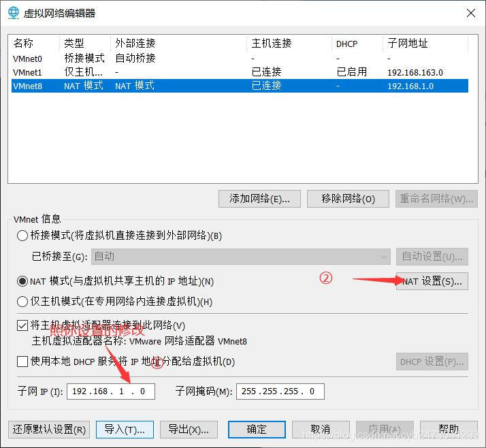Image resolution: width=486 pixels, height=448 pixels.
Task: Click 已连接 host cell of VMnet1
Action: click(267, 72)
